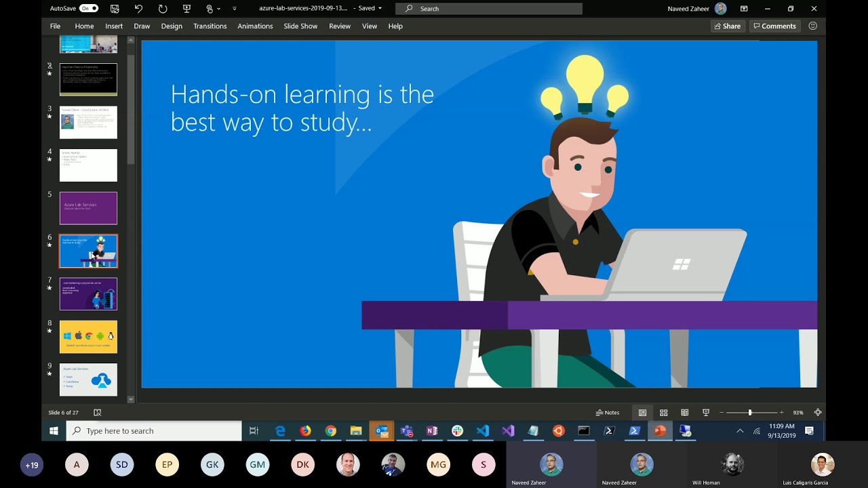Click the 'Slide 6 of 27' status text
Viewport: 868px width, 488px height.
[x=63, y=412]
